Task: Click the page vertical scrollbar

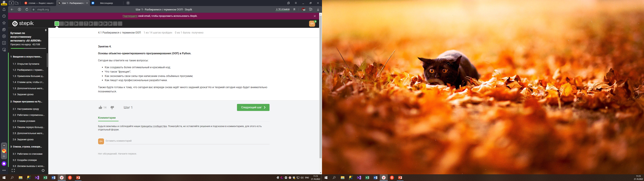Action: [320, 86]
